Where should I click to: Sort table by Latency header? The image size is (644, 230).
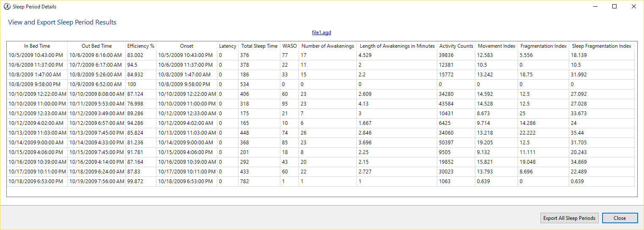point(227,46)
